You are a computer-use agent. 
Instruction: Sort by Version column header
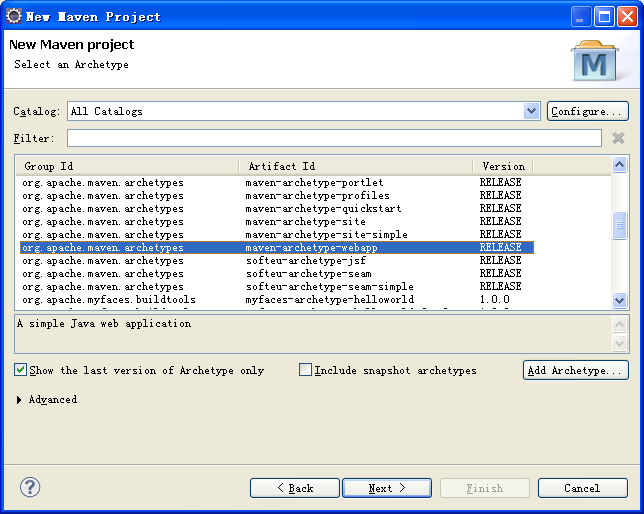click(x=503, y=166)
